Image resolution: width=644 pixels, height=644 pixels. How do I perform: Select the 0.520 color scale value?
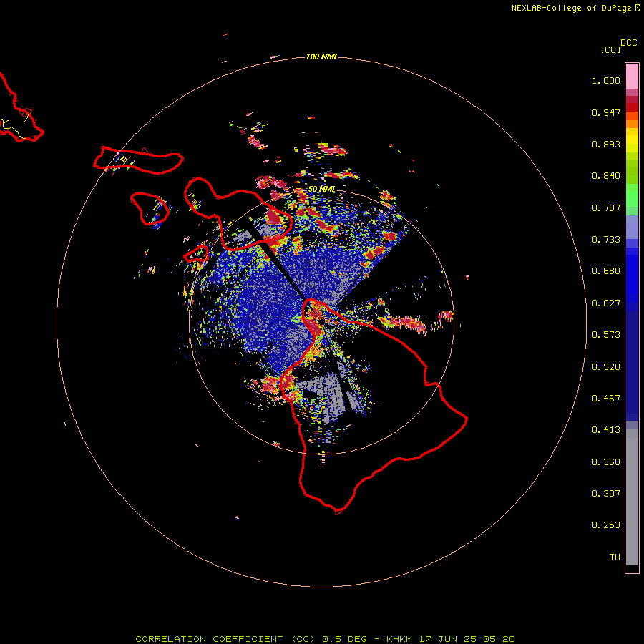(606, 367)
